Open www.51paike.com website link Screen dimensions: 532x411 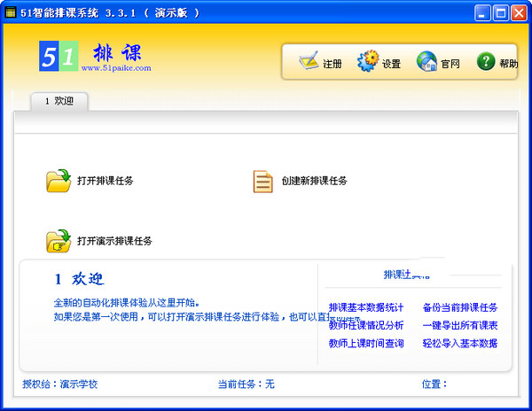(116, 68)
